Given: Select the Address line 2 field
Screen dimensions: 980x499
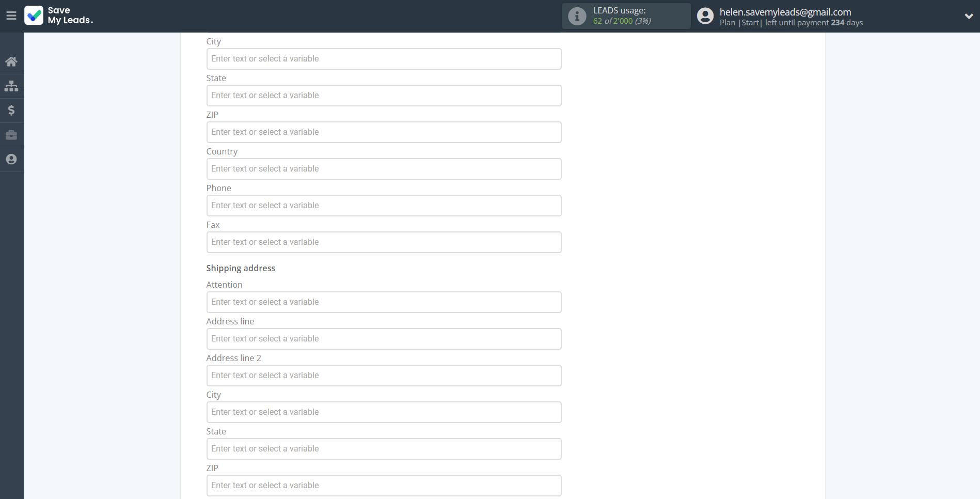Looking at the screenshot, I should pyautogui.click(x=384, y=376).
